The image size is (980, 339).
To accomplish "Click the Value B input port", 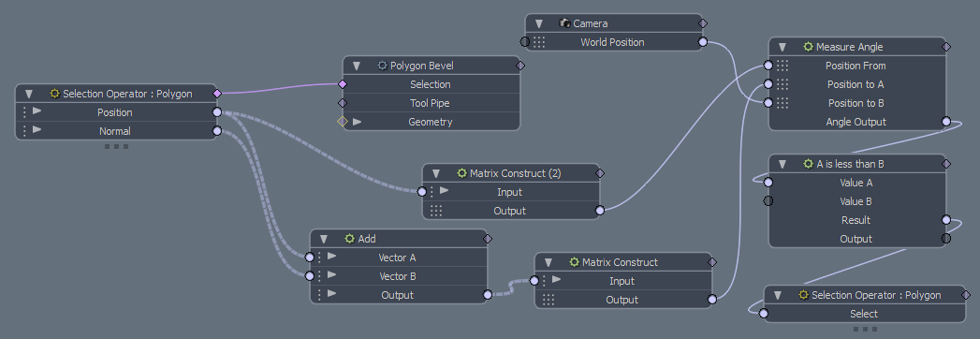I will 768,200.
